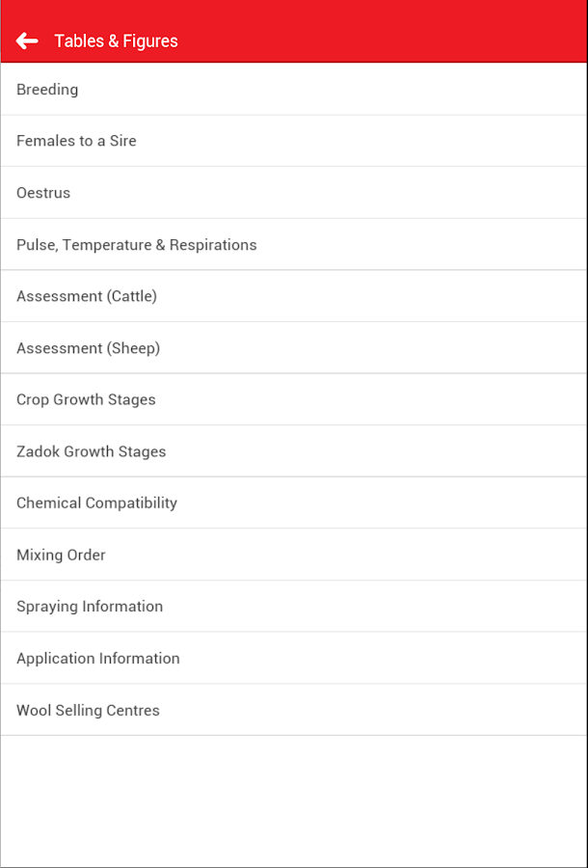View Spraying Information
The width and height of the screenshot is (588, 868).
click(x=90, y=606)
